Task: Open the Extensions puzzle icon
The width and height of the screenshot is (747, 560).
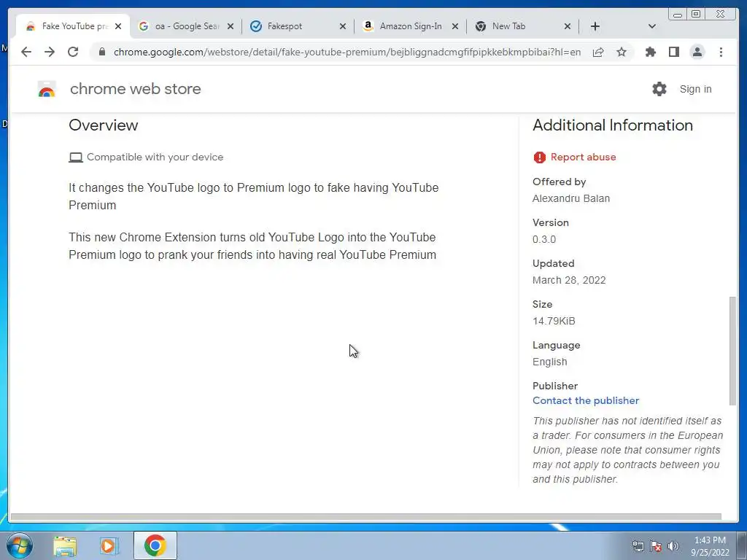Action: tap(650, 52)
